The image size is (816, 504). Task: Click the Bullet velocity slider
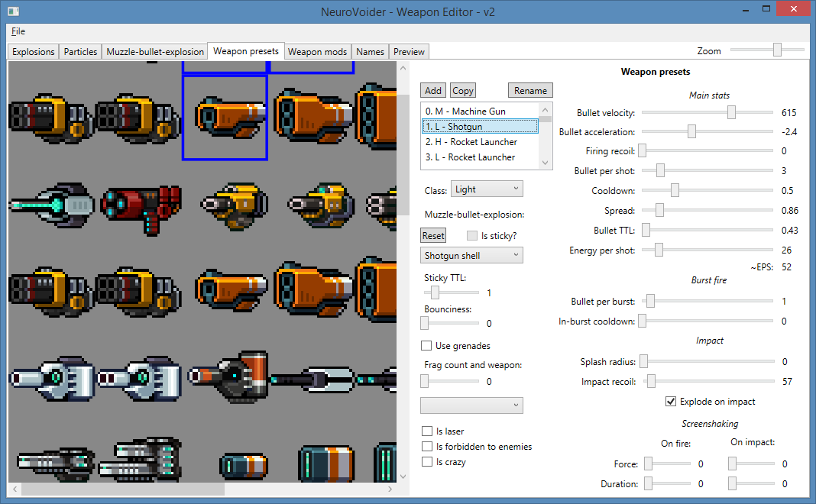[708, 112]
